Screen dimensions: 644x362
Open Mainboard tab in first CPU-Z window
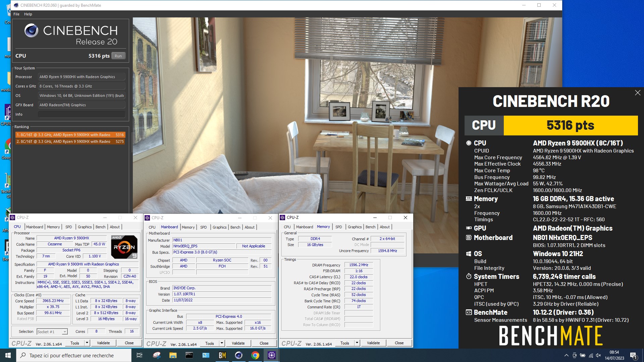(x=35, y=227)
